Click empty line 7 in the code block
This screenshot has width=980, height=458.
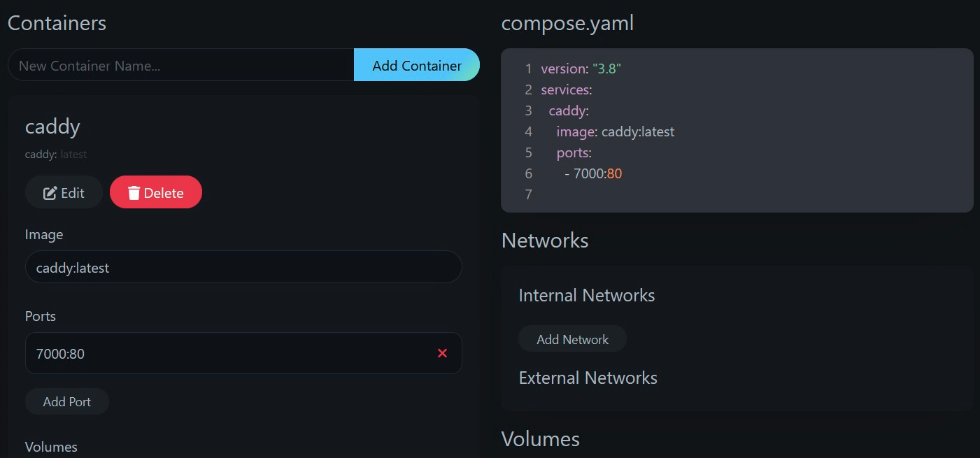pyautogui.click(x=630, y=194)
